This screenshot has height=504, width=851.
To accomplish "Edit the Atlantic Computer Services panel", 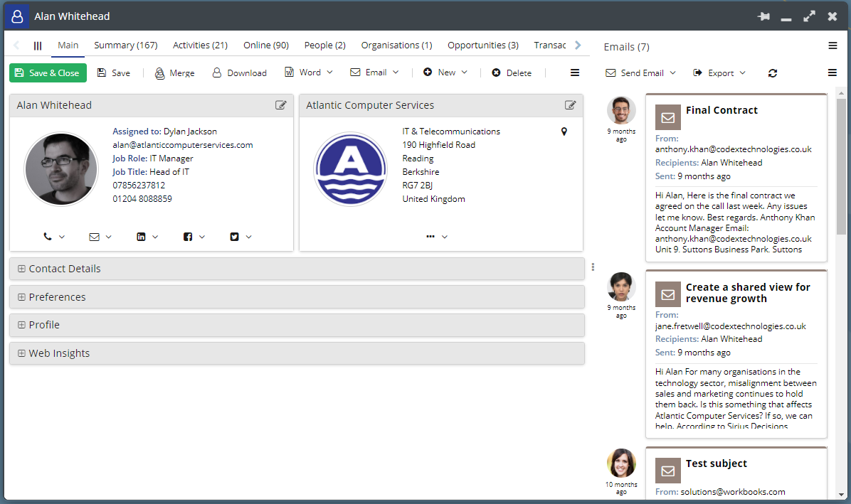I will (570, 104).
